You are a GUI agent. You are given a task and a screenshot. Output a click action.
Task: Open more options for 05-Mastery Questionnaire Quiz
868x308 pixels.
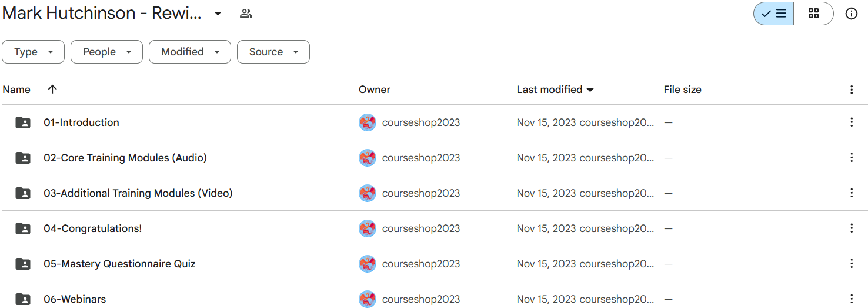(x=851, y=264)
